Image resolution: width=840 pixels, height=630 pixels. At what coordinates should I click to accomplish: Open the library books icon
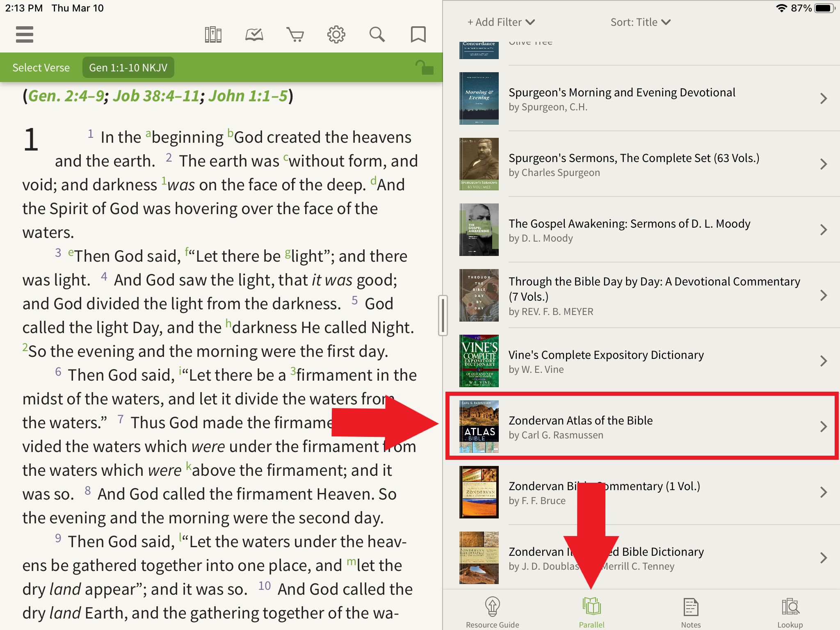(213, 34)
